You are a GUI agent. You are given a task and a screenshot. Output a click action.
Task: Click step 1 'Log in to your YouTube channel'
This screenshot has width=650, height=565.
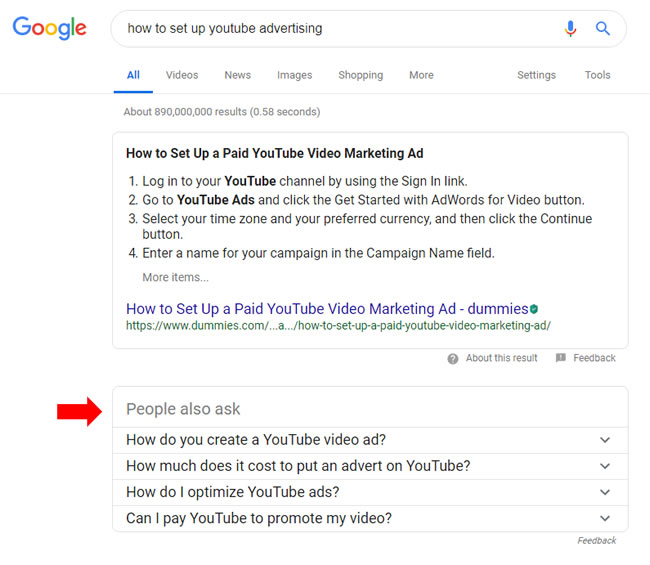pyautogui.click(x=305, y=181)
